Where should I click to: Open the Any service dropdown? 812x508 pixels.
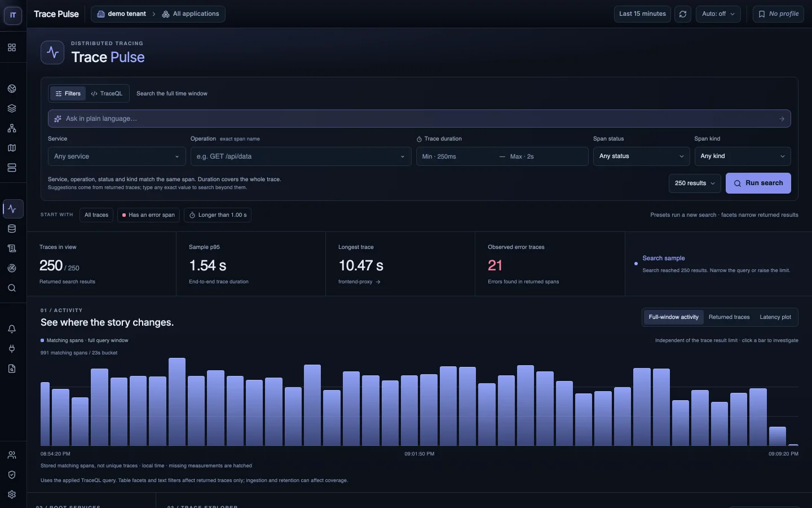coord(117,156)
